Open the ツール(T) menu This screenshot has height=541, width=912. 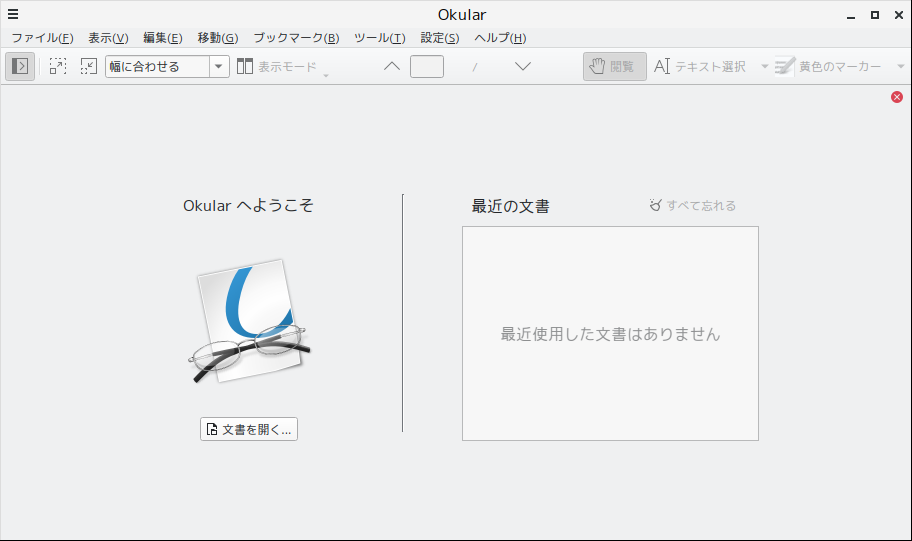380,38
